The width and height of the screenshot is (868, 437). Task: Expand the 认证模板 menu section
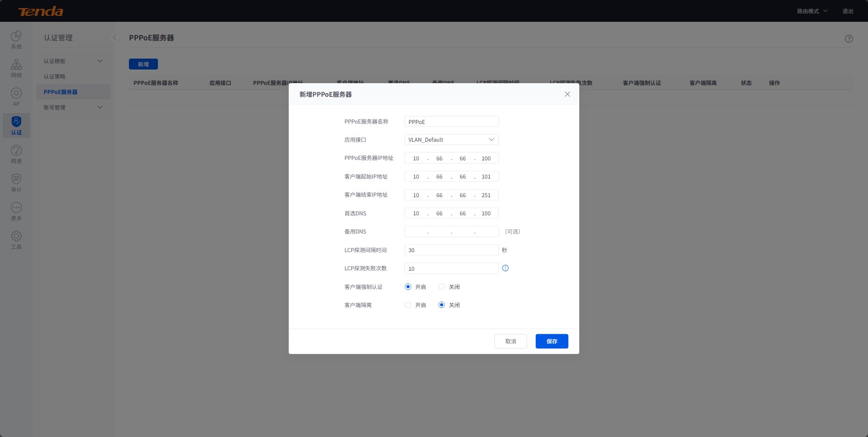coord(73,61)
